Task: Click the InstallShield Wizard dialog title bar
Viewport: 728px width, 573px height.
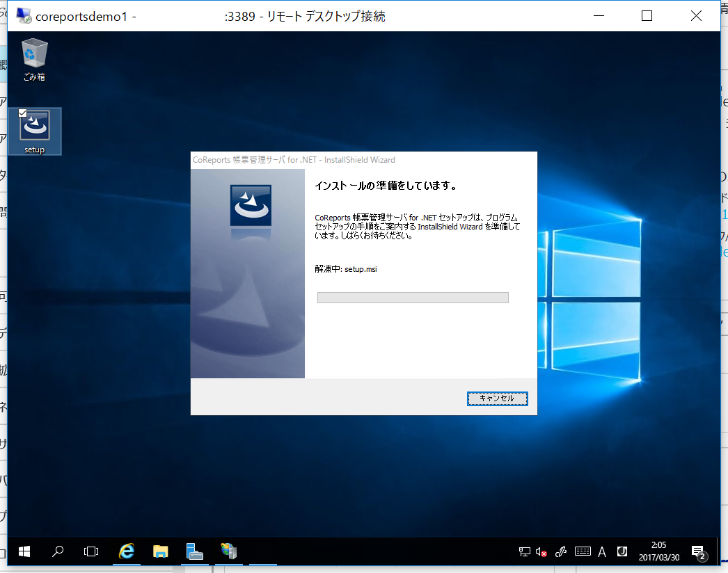Action: click(x=363, y=160)
